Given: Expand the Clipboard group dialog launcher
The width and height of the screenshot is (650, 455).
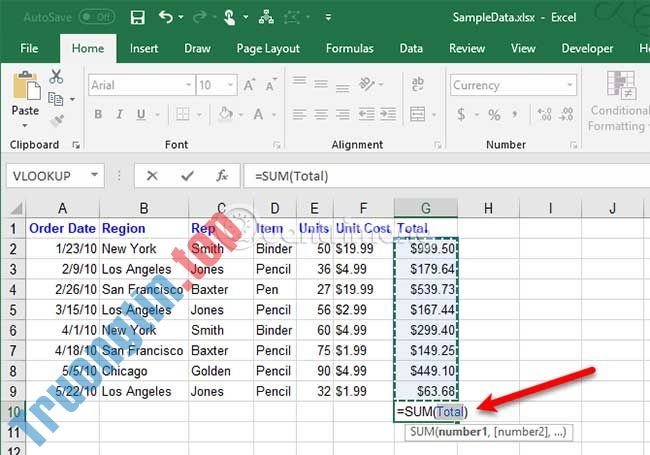Looking at the screenshot, I should click(76, 145).
